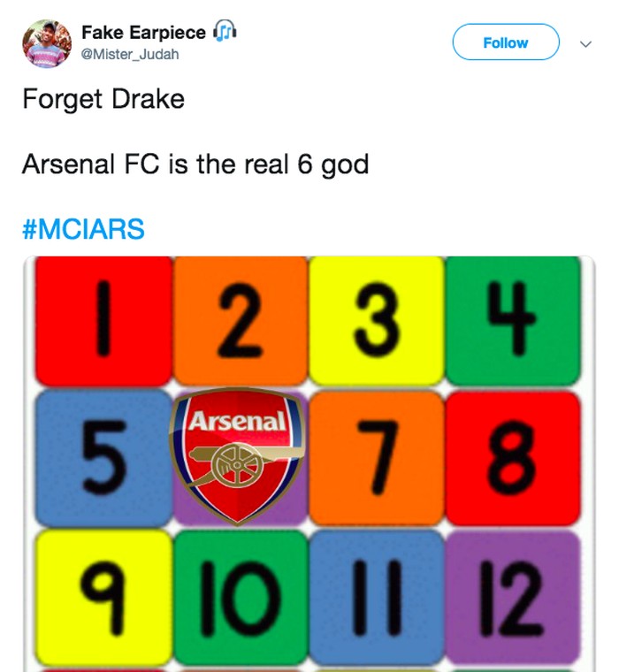Select the green number 10 tile
The image size is (619, 672).
241,595
